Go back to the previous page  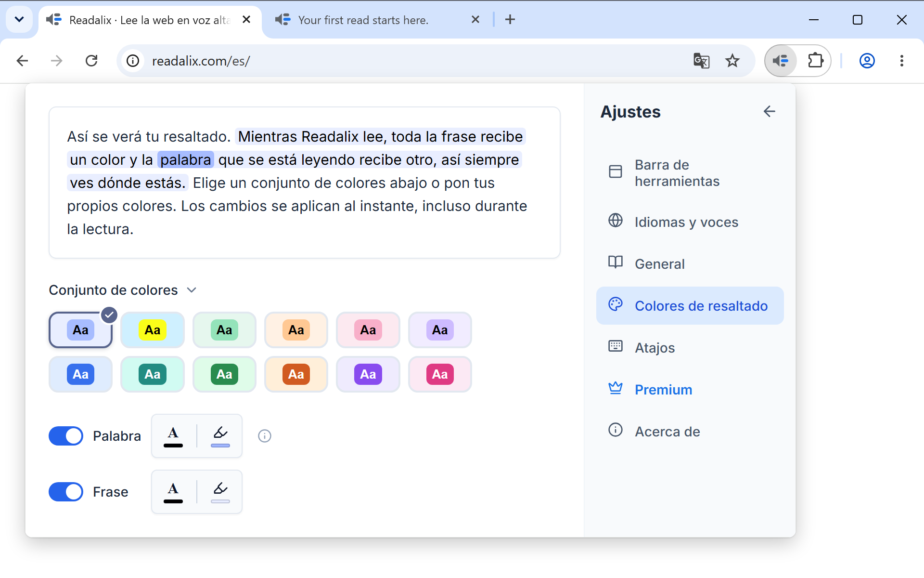pos(22,61)
